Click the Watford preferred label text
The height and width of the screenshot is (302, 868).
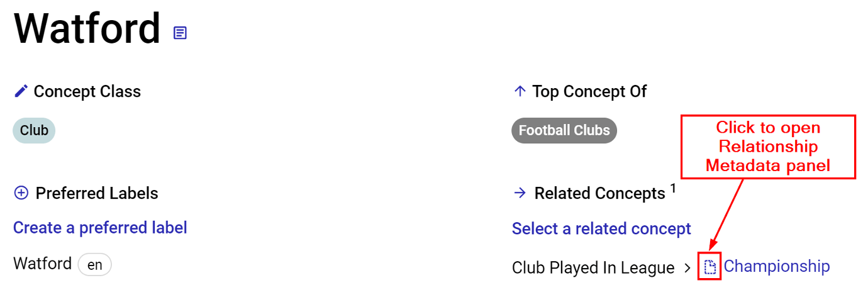[x=42, y=264]
